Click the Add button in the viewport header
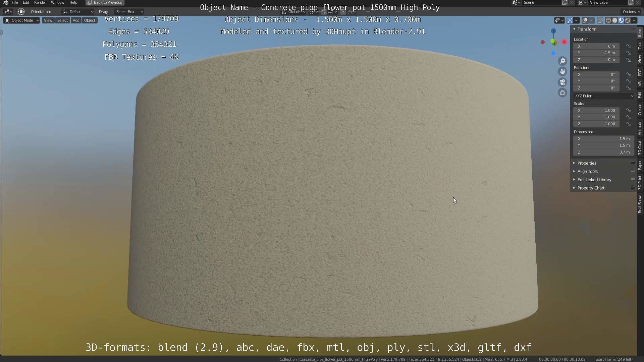Image resolution: width=644 pixels, height=362 pixels. tap(76, 20)
